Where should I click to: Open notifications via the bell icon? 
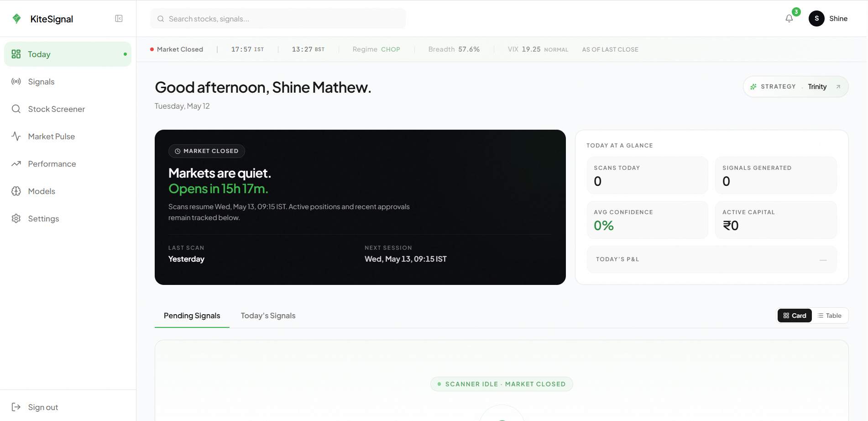(789, 19)
